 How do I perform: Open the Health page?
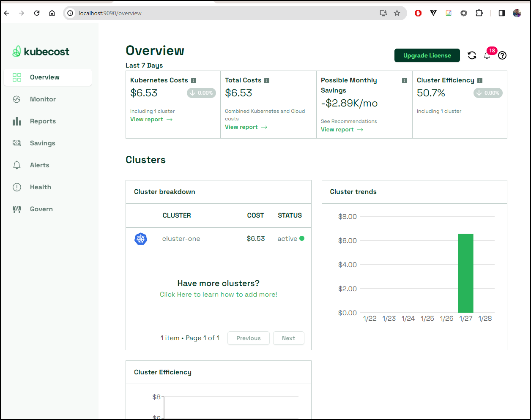(x=40, y=187)
